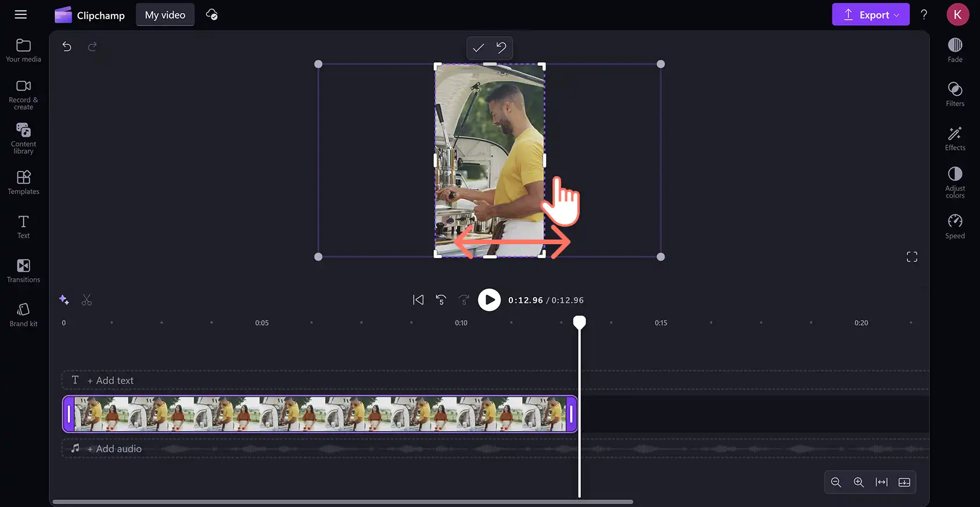This screenshot has width=980, height=507.
Task: Revert crop with the reset arrow
Action: [x=501, y=48]
